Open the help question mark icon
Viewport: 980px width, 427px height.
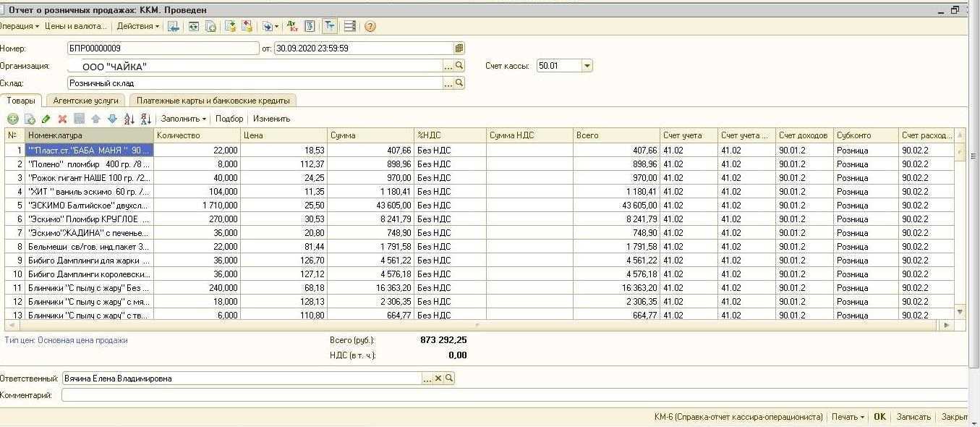(370, 27)
